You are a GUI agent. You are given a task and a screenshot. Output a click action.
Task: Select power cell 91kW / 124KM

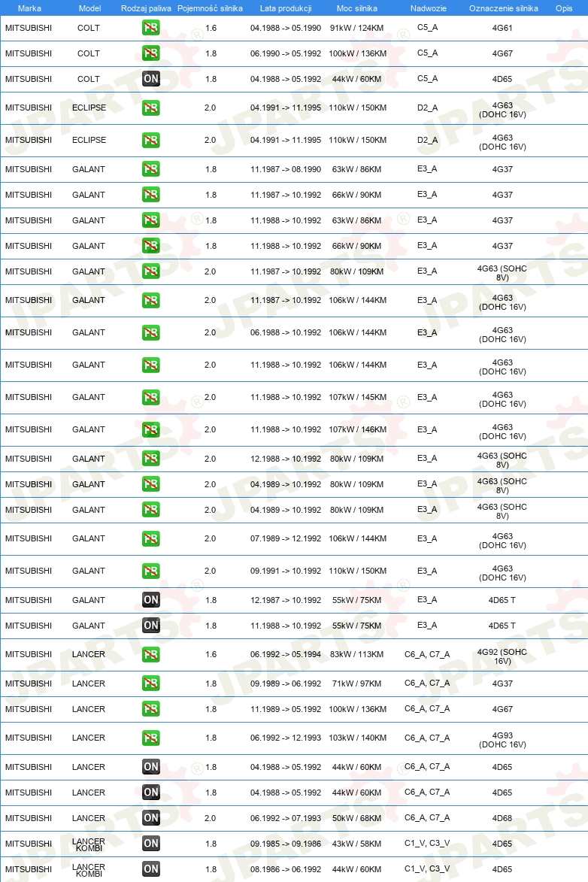[356, 28]
